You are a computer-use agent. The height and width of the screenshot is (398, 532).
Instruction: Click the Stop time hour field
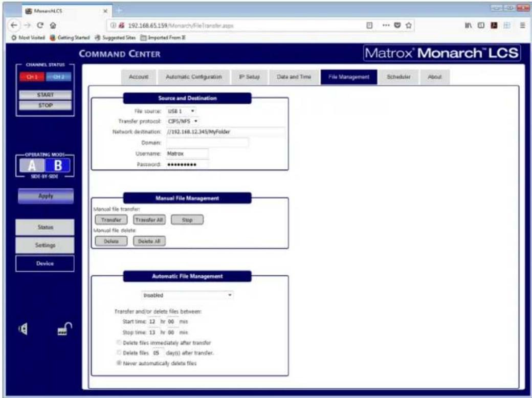[x=152, y=332]
